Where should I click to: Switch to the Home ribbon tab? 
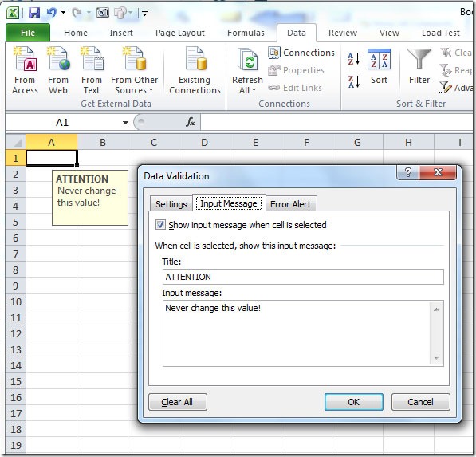point(76,33)
